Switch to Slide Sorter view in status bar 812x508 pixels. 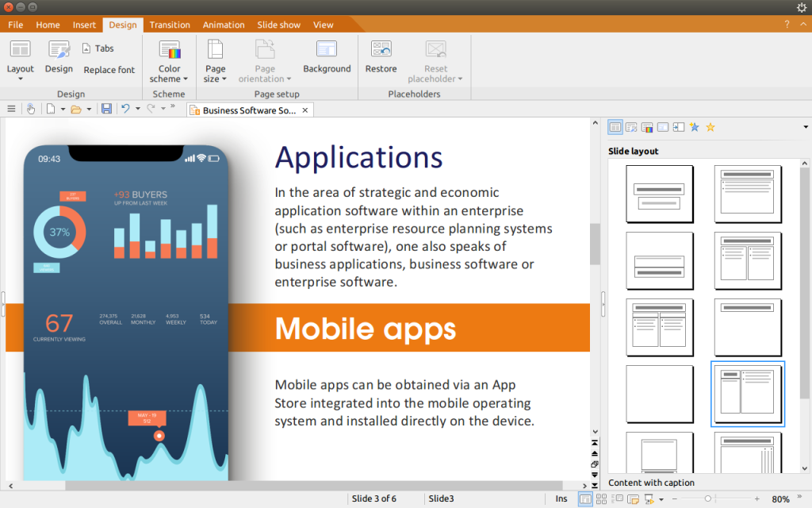click(x=603, y=498)
